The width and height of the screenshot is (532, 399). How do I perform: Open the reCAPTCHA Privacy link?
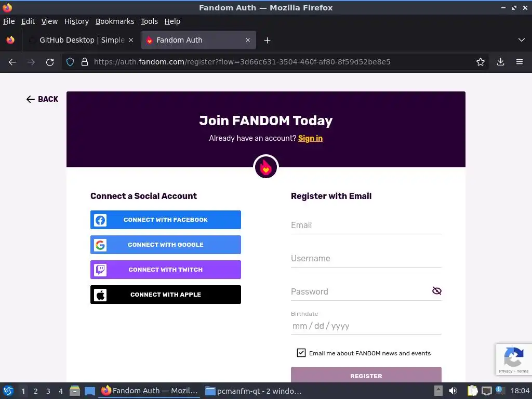coord(506,371)
